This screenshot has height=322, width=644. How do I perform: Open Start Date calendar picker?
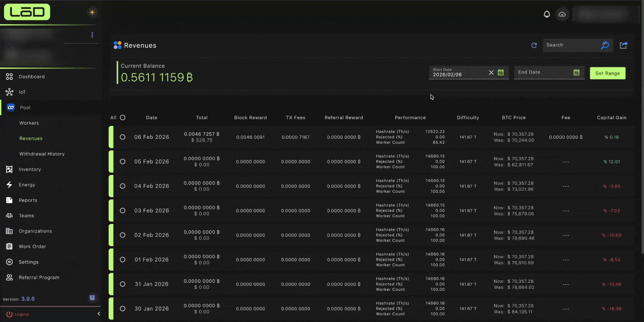point(501,72)
